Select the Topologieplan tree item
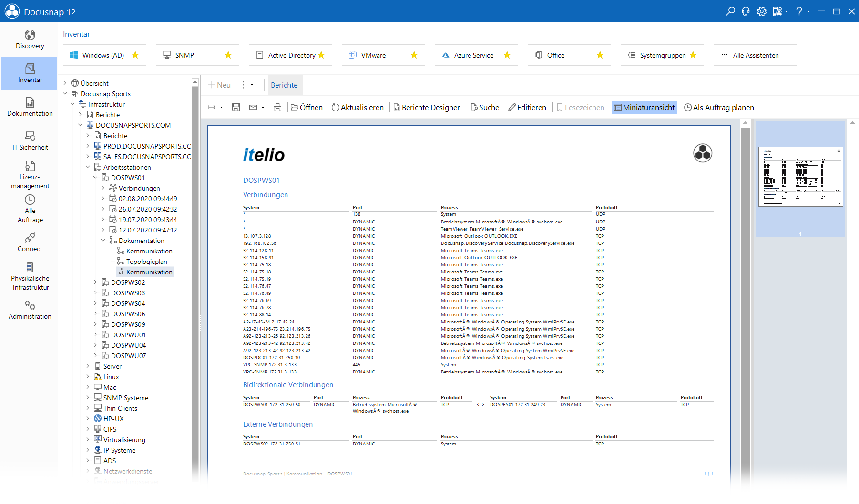859x504 pixels. tap(146, 262)
